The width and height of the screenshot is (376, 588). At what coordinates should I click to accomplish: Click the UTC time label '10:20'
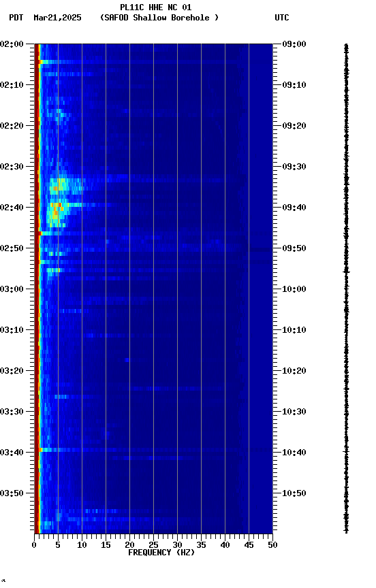click(x=294, y=372)
